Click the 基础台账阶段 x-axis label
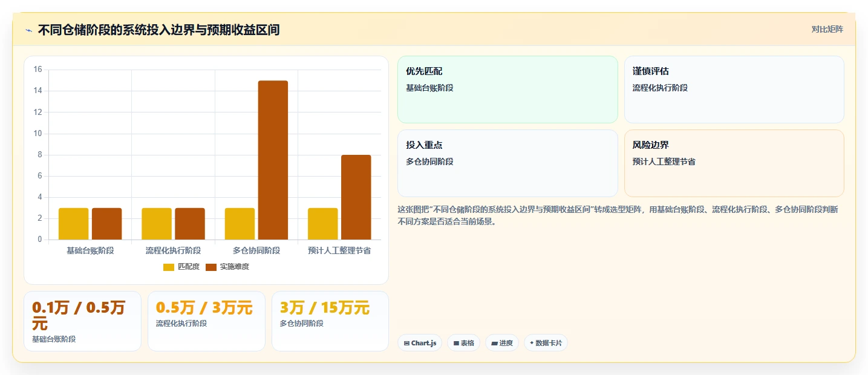The width and height of the screenshot is (868, 375). click(x=90, y=250)
